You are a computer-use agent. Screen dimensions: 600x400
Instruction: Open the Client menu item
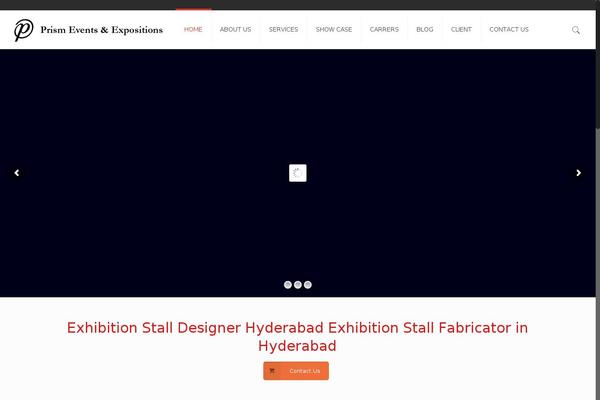[461, 29]
